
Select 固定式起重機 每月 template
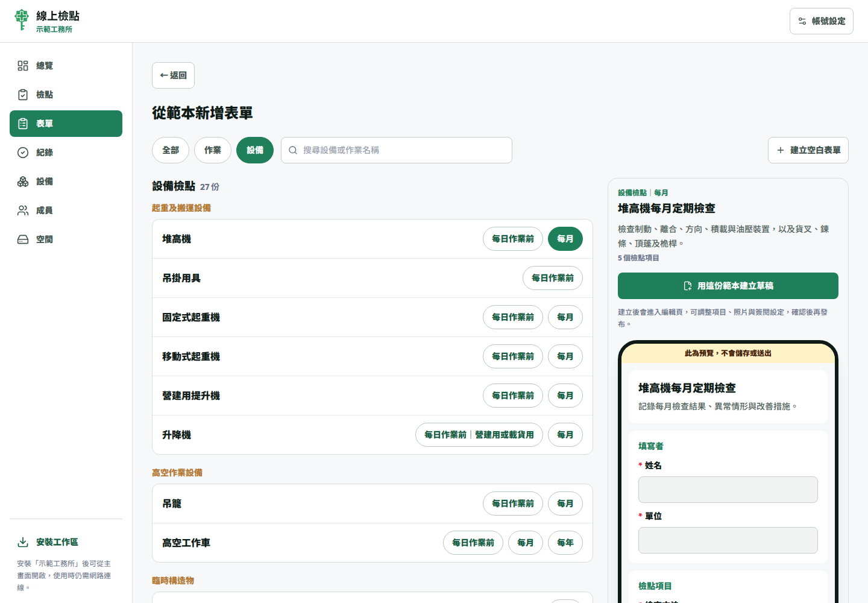[565, 317]
